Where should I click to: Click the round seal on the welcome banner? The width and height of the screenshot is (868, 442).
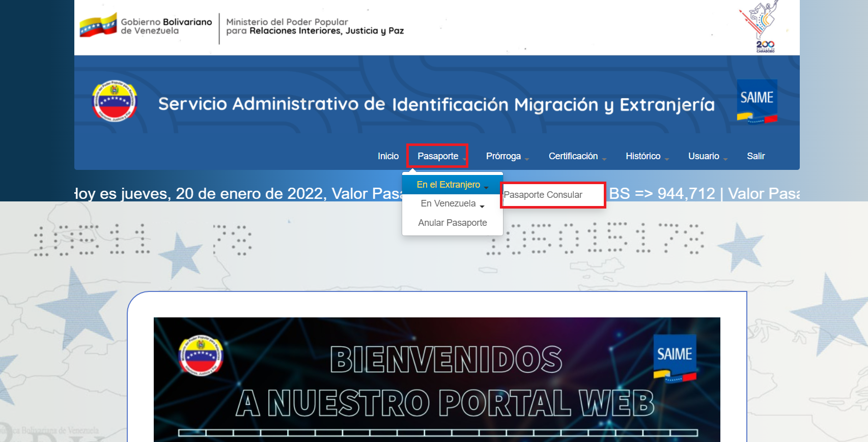click(x=201, y=356)
